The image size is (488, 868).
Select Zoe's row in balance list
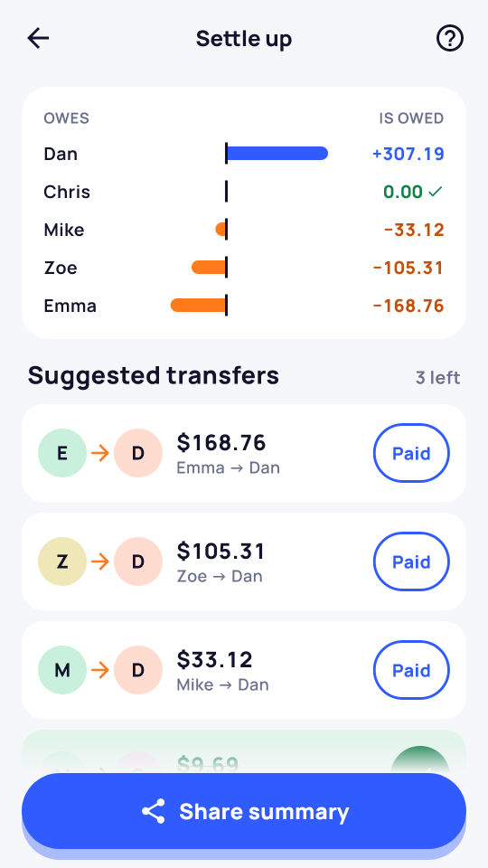tap(244, 268)
